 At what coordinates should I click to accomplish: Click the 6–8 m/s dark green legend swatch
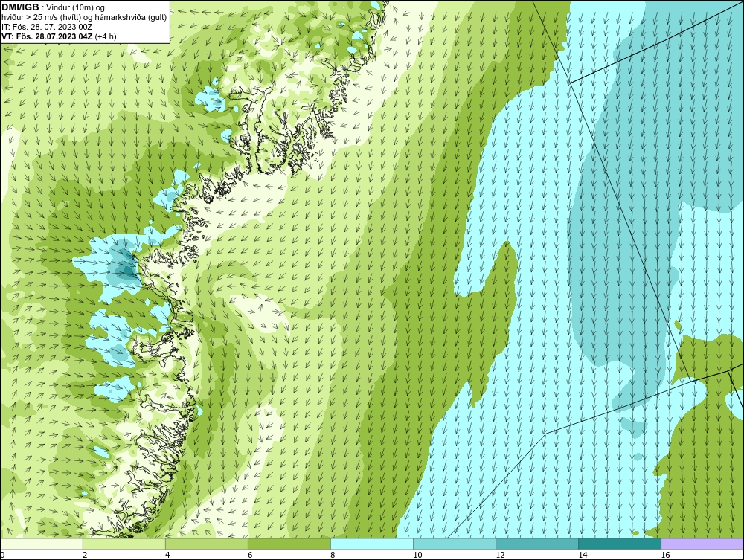[x=289, y=544]
